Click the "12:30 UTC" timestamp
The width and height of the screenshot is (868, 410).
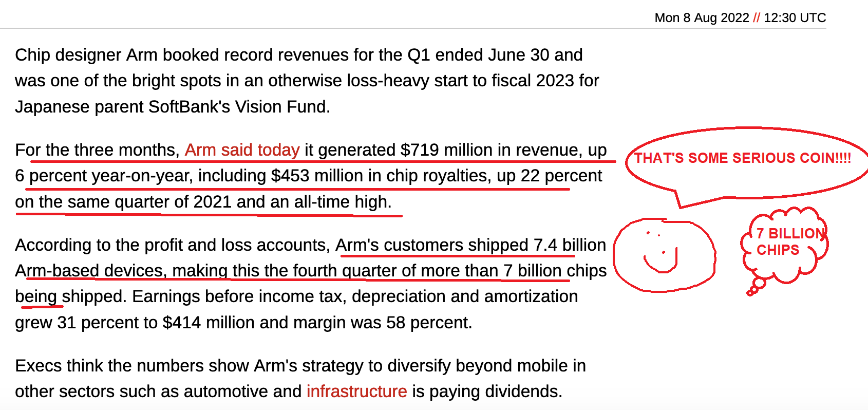click(x=795, y=18)
